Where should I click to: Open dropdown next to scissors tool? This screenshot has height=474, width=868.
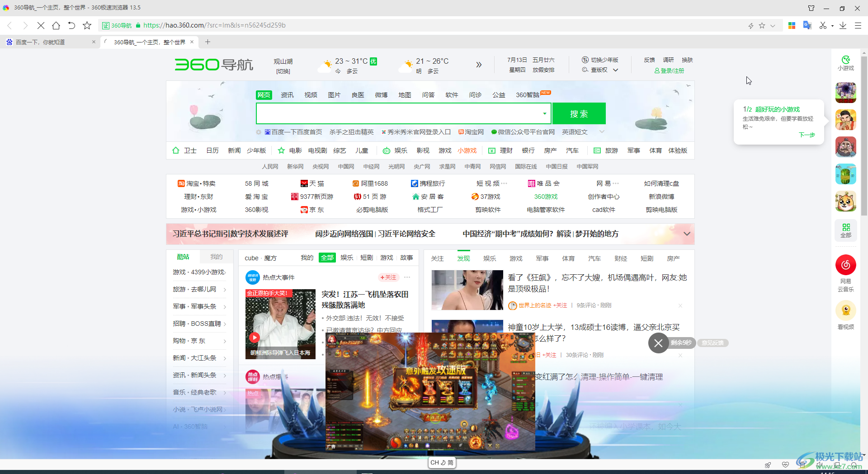coord(832,26)
